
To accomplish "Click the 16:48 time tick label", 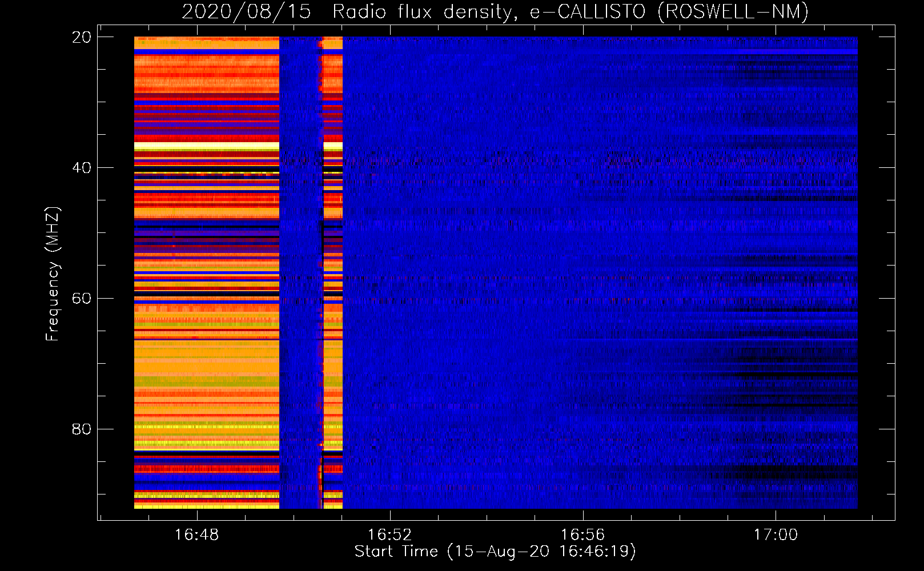I will 196,535.
